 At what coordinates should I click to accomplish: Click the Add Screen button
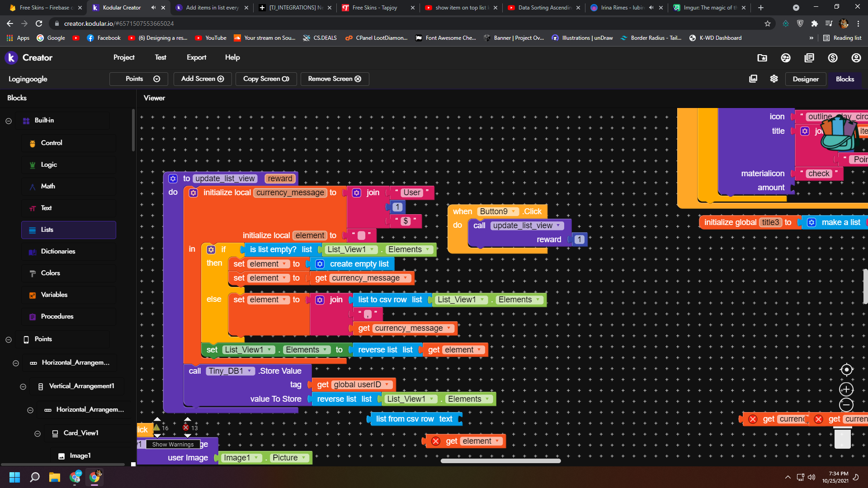[x=202, y=79]
